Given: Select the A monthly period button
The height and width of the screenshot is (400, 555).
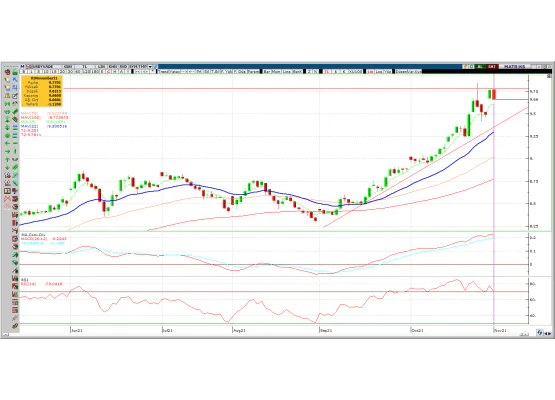Looking at the screenshot, I should [x=121, y=71].
